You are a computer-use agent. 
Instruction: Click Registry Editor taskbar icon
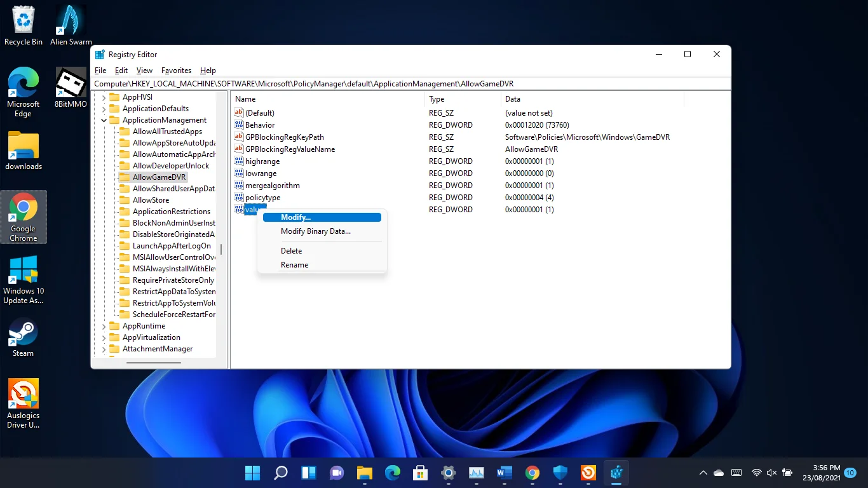click(616, 473)
